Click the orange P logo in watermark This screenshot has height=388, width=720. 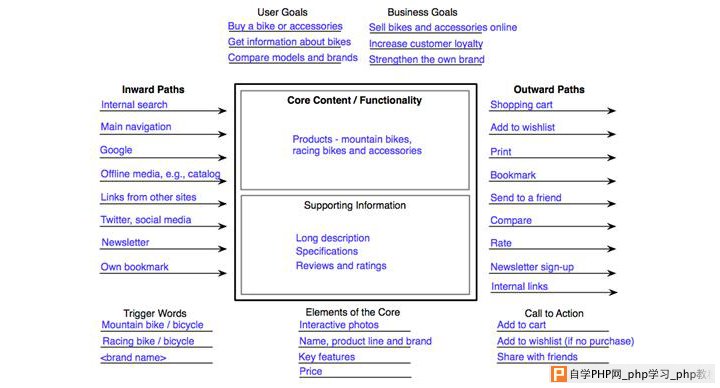[558, 374]
